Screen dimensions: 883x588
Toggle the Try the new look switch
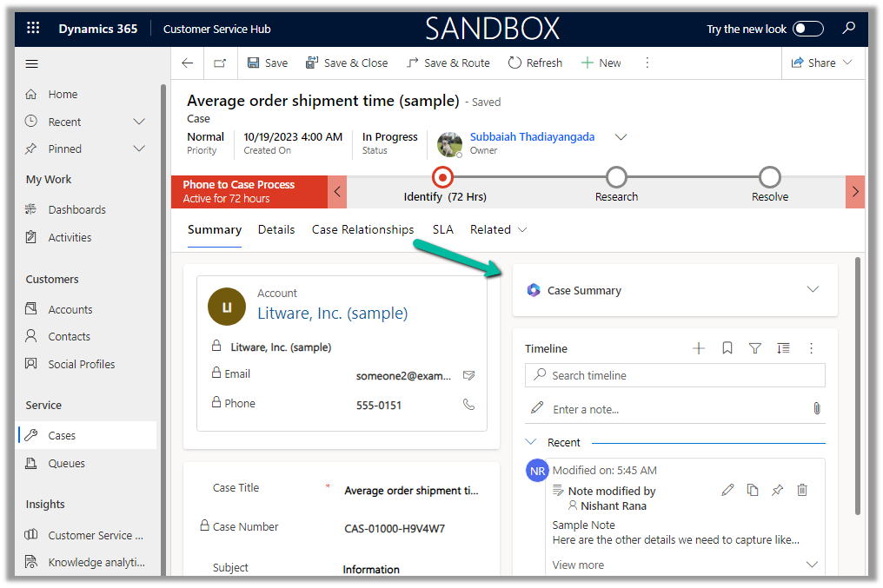807,29
